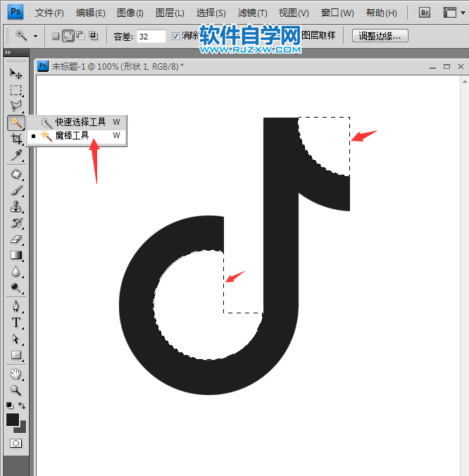Click the background color swatch
Image resolution: width=469 pixels, height=476 pixels.
23,428
